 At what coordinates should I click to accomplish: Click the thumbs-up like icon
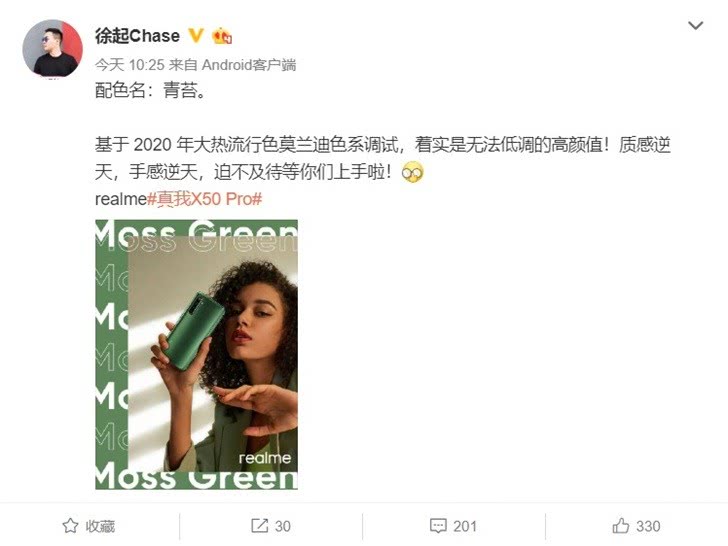tap(621, 526)
